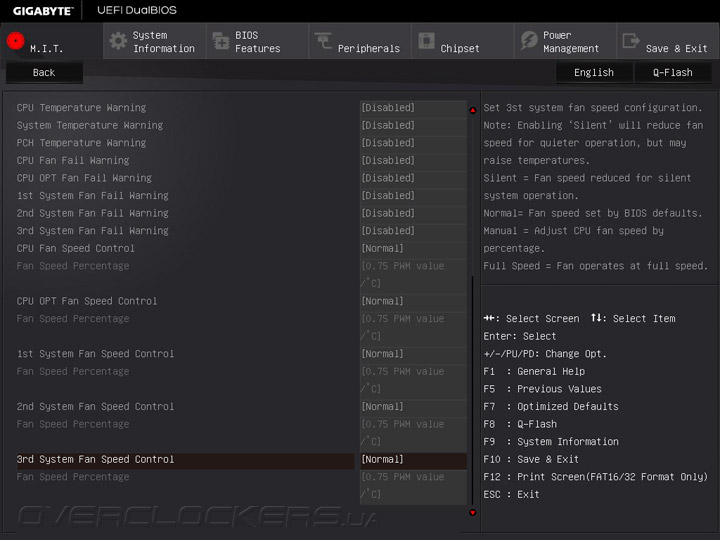
Task: Open 3rd System Fan Speed Control value
Action: tap(413, 460)
